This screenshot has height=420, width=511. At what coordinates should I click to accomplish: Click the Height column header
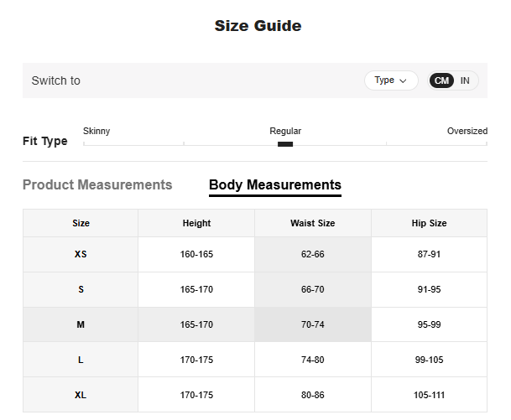(196, 223)
